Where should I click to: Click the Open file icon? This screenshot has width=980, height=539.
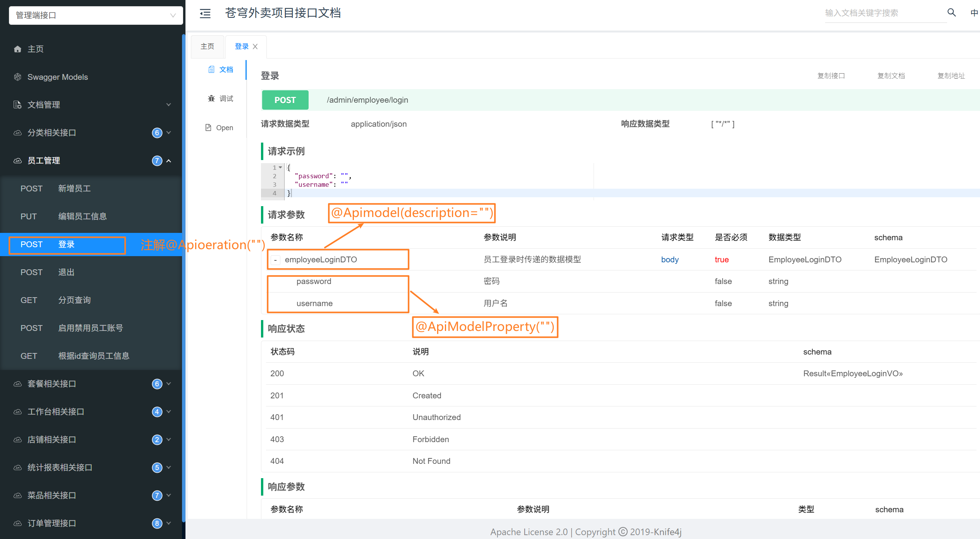tap(208, 127)
